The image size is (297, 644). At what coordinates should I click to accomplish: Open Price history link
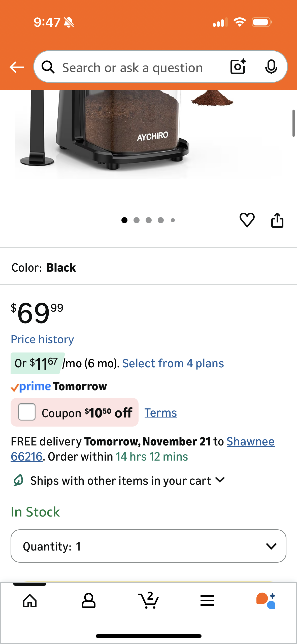click(42, 339)
